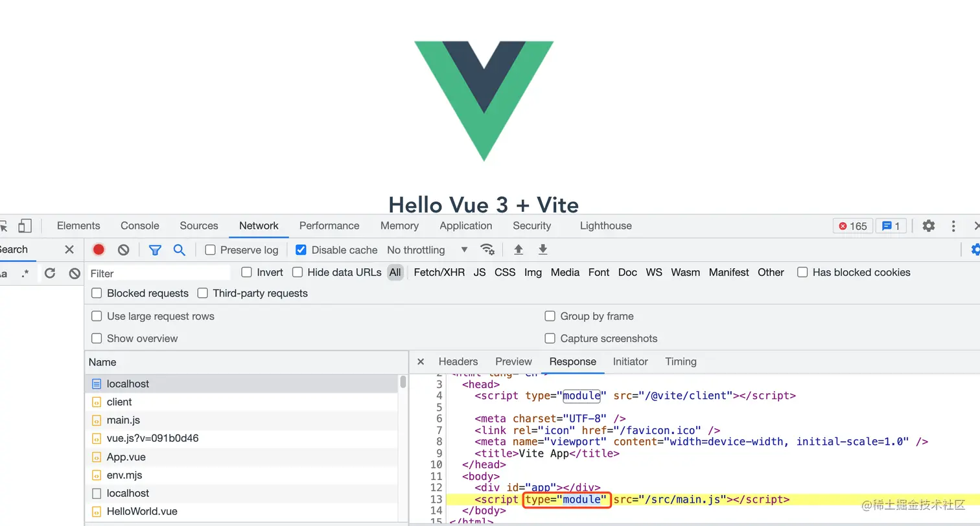Open the Security tab

[531, 225]
